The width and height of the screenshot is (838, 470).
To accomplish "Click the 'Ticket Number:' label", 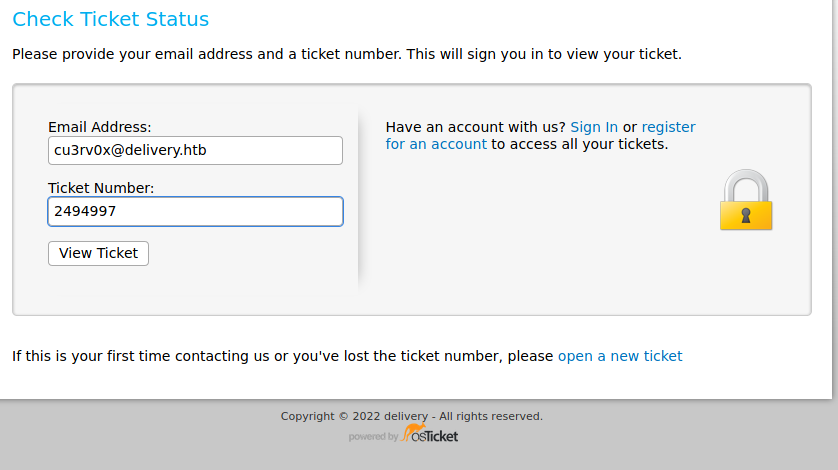I will [101, 187].
